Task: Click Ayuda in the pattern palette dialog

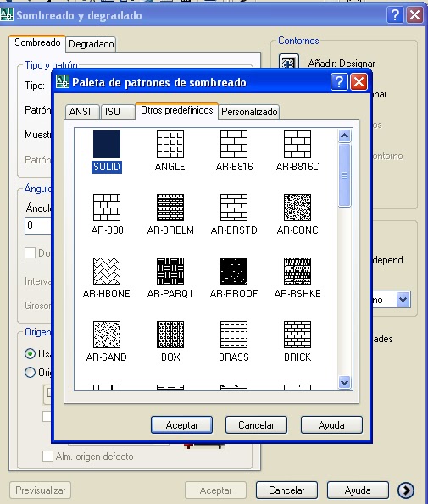Action: pyautogui.click(x=331, y=425)
